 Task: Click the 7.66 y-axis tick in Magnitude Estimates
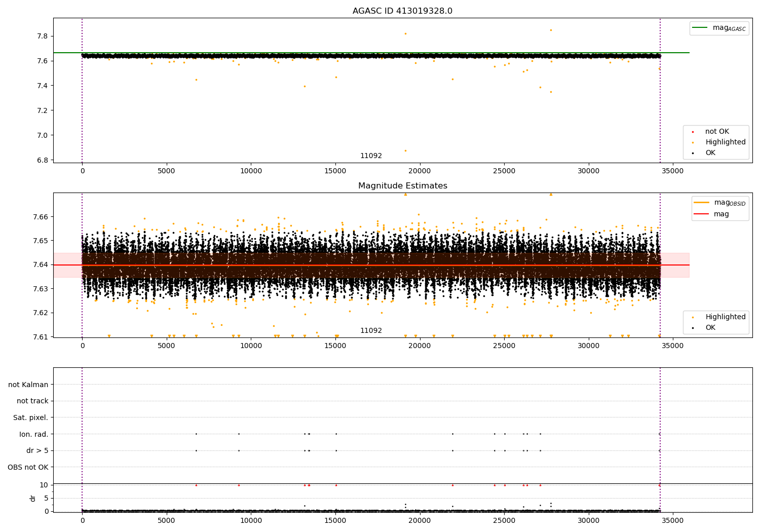coord(41,217)
